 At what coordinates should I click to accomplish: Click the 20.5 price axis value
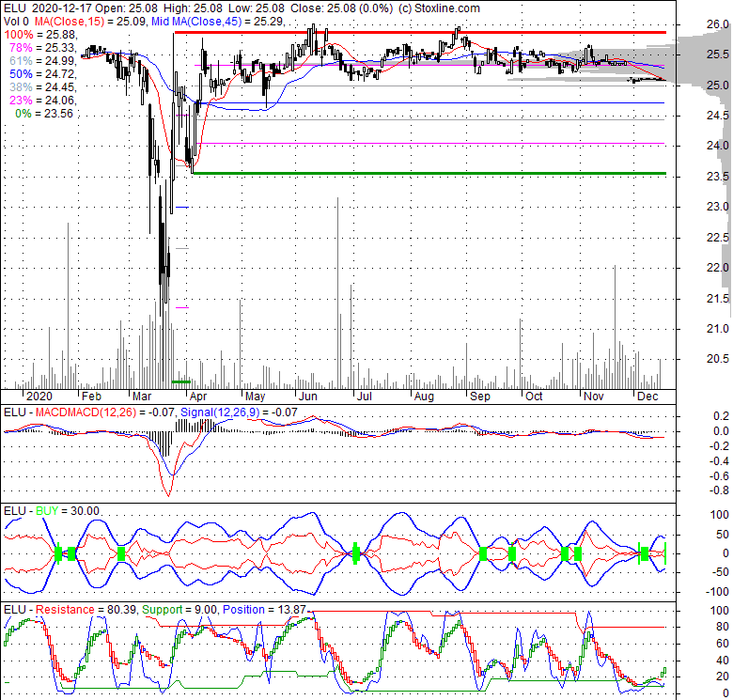[x=718, y=359]
